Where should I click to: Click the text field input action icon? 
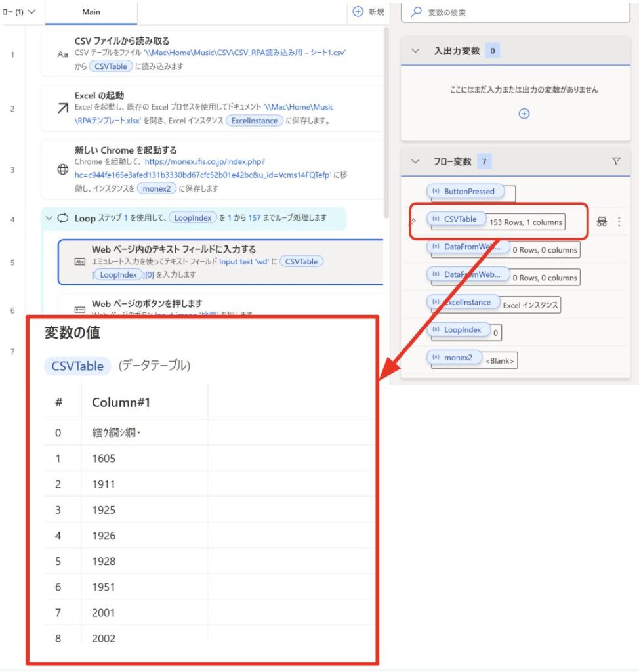[80, 261]
